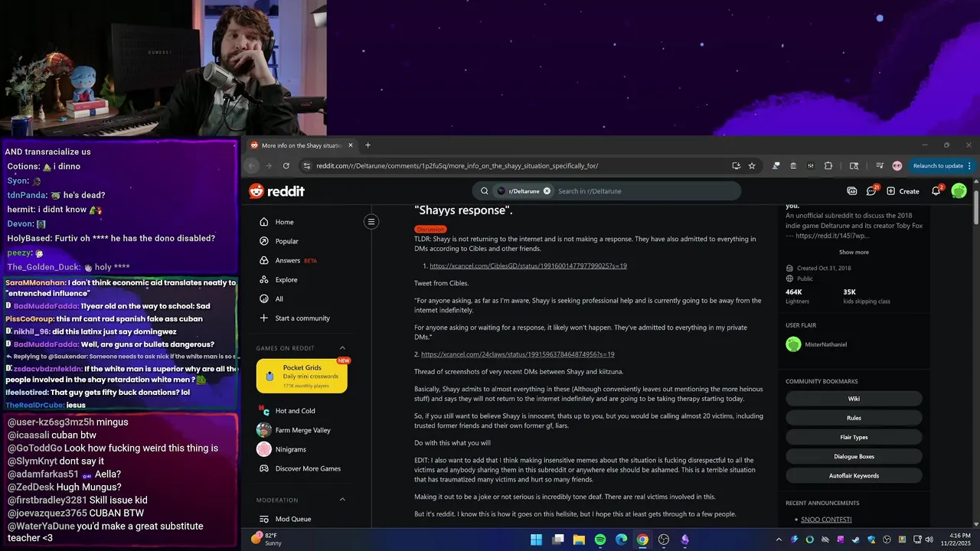The height and width of the screenshot is (551, 980).
Task: Open Flair Types bookmark
Action: [854, 437]
